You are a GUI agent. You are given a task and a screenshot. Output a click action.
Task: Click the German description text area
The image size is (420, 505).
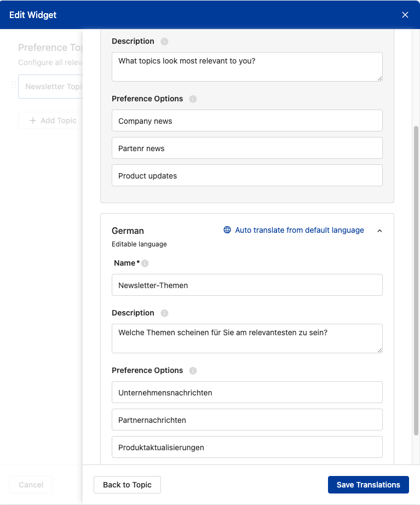(247, 338)
